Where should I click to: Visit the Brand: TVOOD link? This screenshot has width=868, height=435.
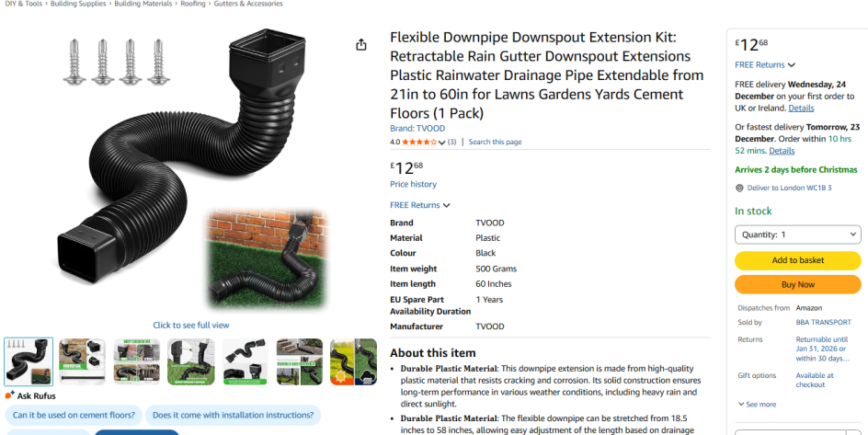click(x=417, y=129)
